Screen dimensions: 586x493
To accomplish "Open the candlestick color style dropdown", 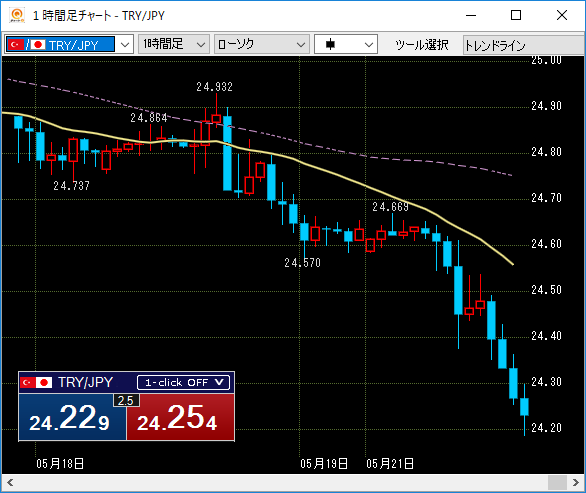I will tap(346, 44).
